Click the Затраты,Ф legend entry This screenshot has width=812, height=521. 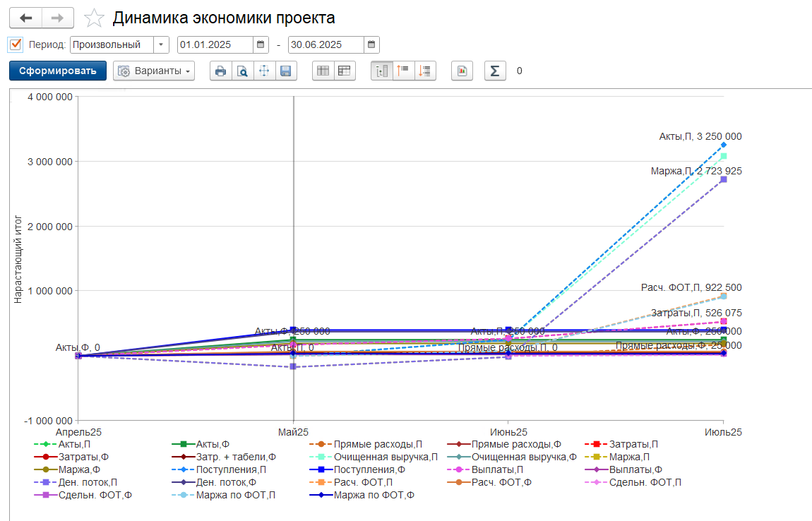71,457
